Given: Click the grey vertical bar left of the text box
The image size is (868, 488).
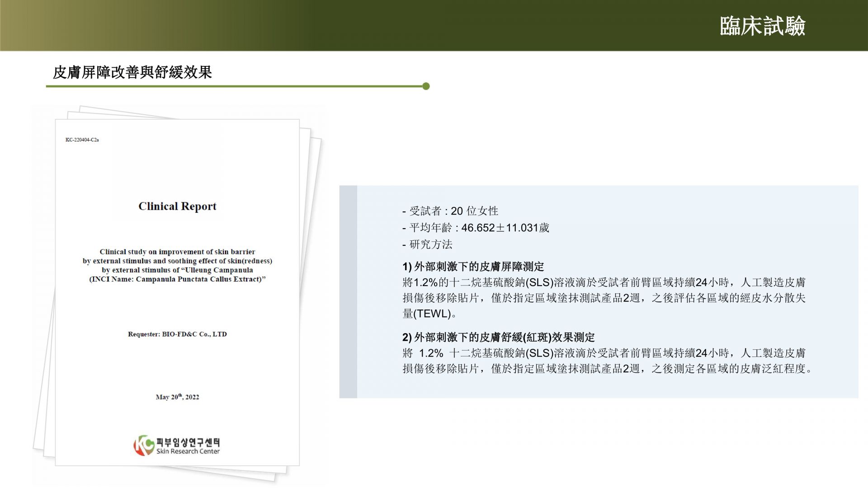Looking at the screenshot, I should click(x=348, y=291).
